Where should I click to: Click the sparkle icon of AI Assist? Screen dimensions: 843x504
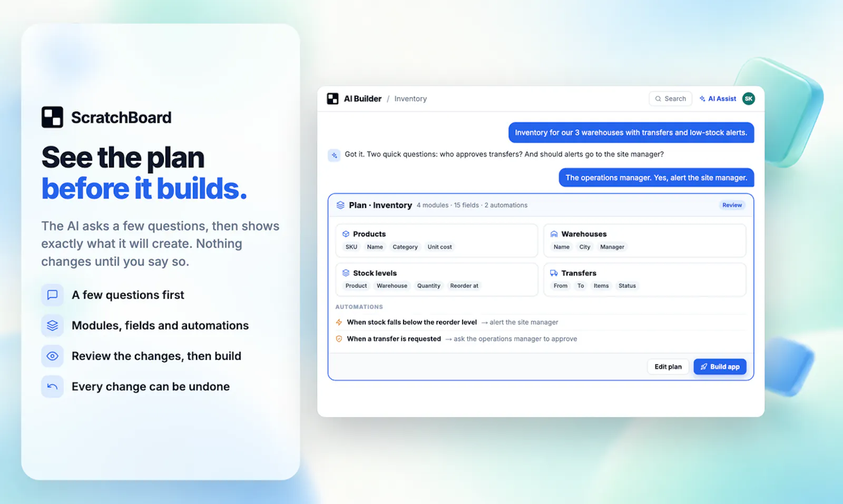[702, 98]
